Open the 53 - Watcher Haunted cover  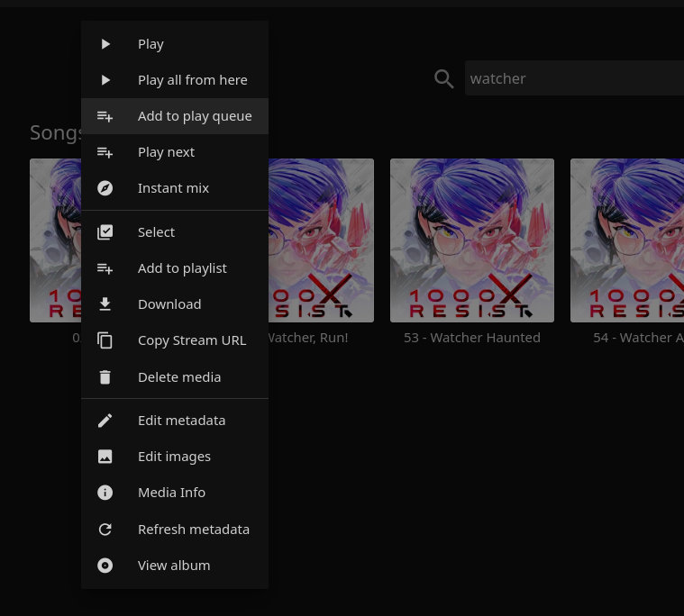pos(472,240)
